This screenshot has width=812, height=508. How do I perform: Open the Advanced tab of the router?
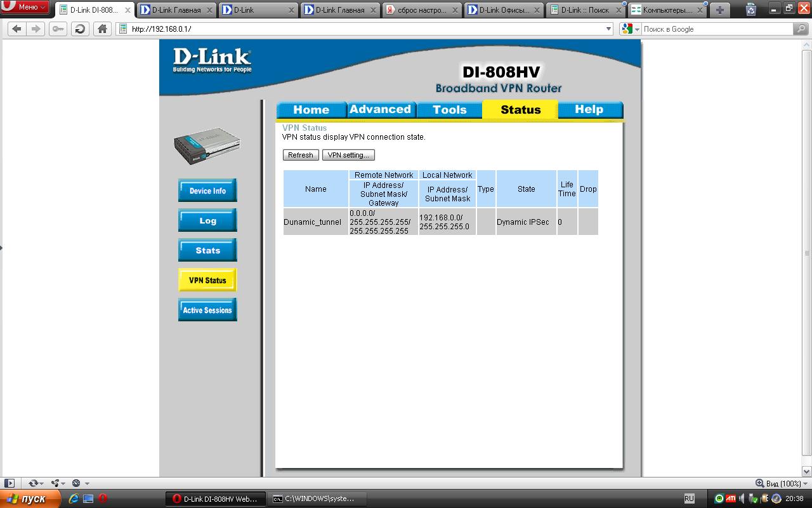point(380,109)
